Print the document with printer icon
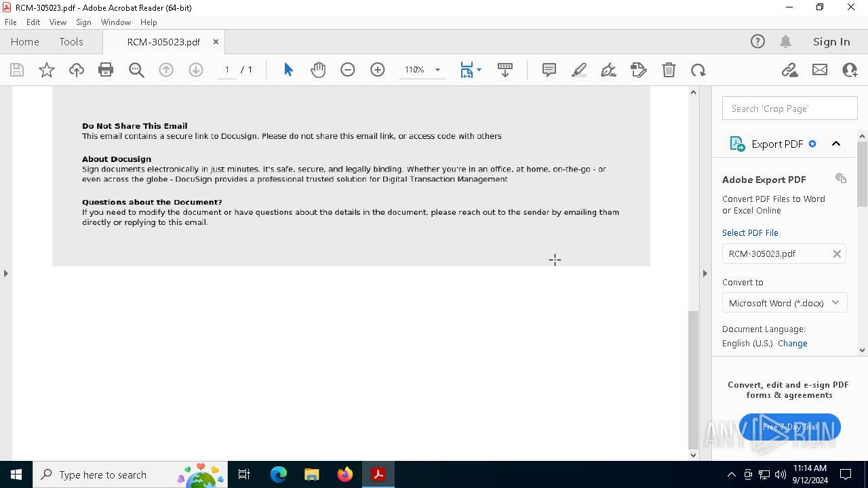The width and height of the screenshot is (868, 488). click(x=106, y=70)
